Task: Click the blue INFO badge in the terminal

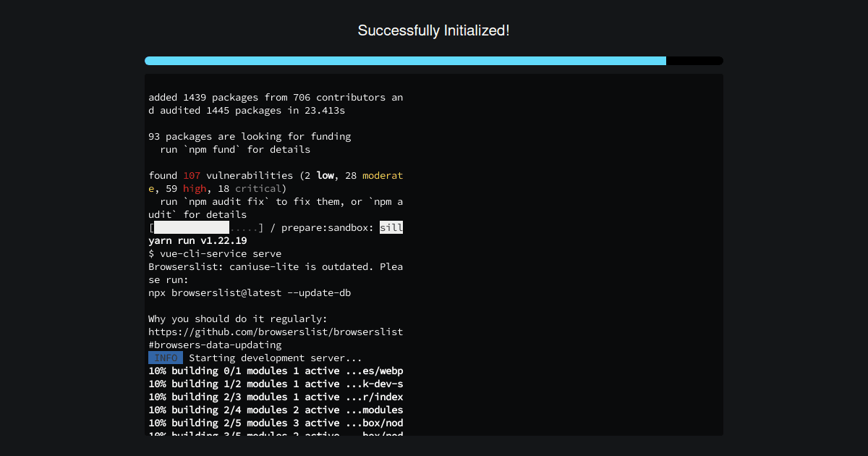Action: click(165, 358)
